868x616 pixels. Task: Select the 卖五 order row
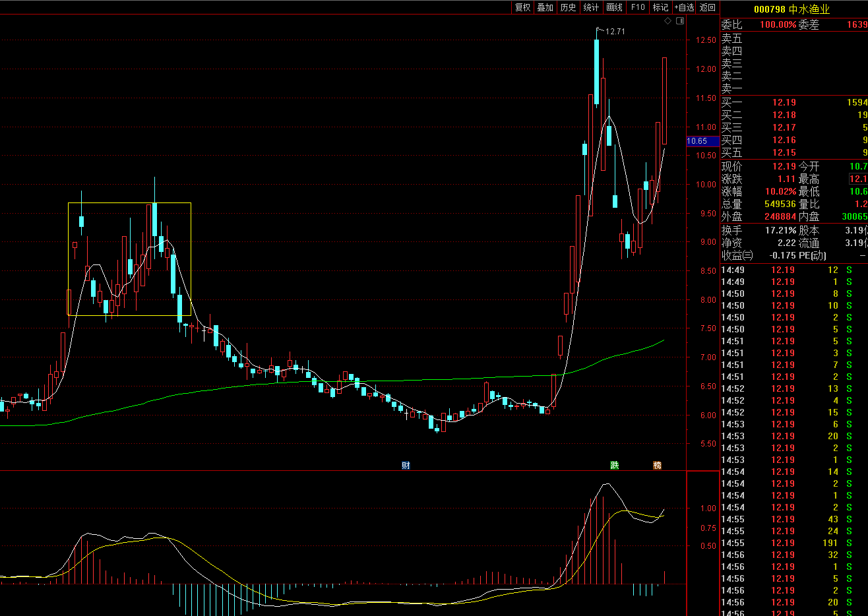[x=794, y=39]
